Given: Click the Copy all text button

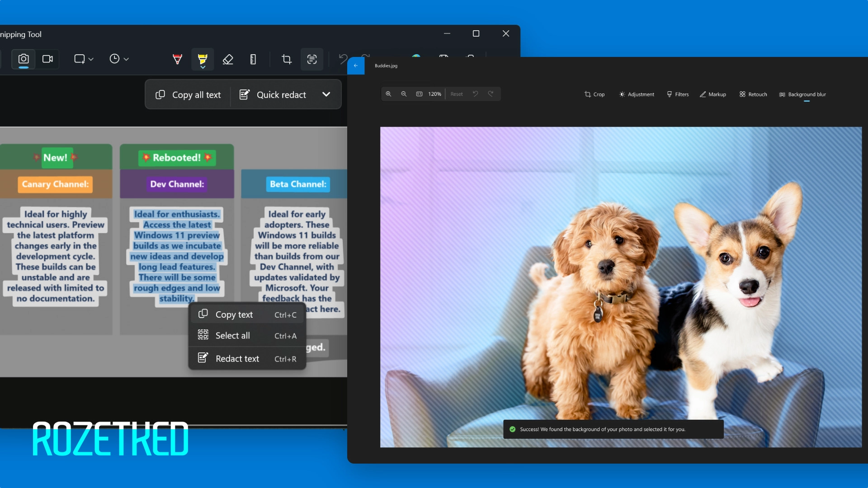Looking at the screenshot, I should (188, 95).
